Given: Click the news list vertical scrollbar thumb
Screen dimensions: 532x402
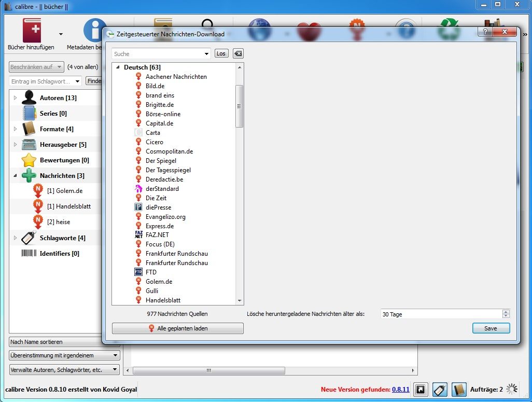Looking at the screenshot, I should coord(239,106).
